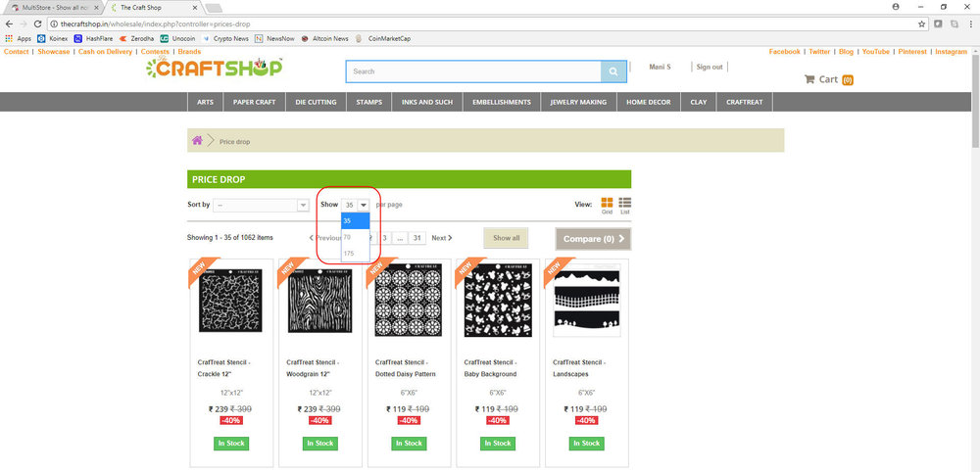
Task: Open Mani S account link
Action: pyautogui.click(x=660, y=67)
